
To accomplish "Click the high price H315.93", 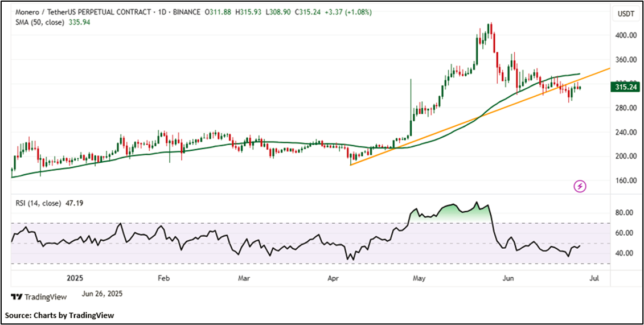I will pos(249,13).
